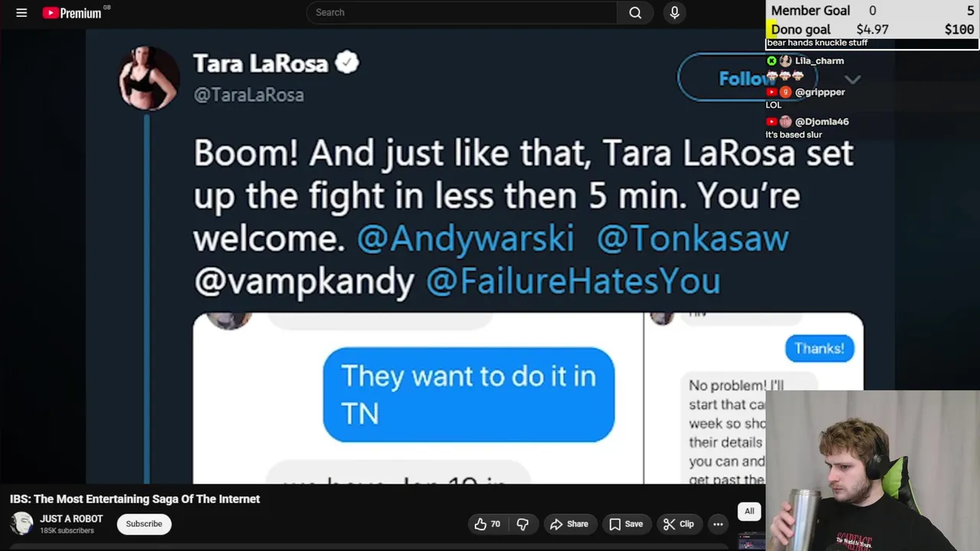
Task: Subscribe to JUST A ROBOT
Action: [144, 524]
